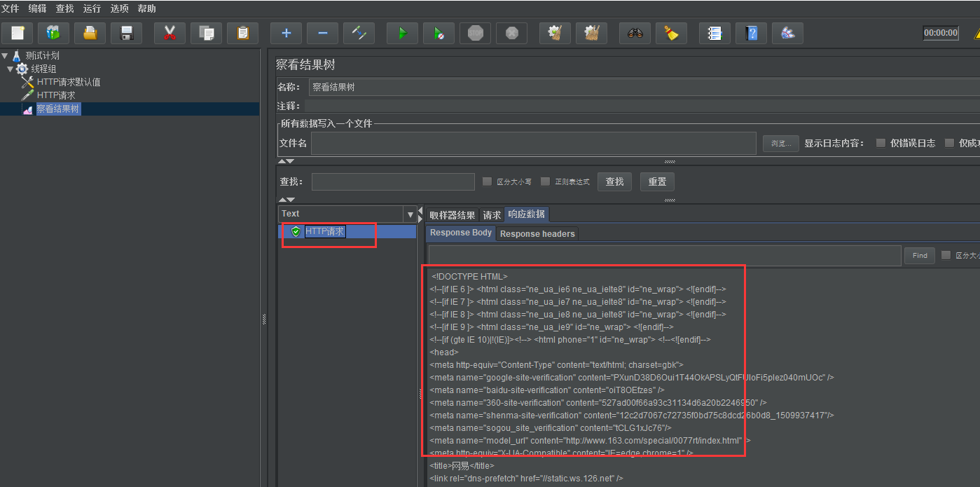Click the split arrows above 查找 row
980x487 pixels.
(286, 161)
